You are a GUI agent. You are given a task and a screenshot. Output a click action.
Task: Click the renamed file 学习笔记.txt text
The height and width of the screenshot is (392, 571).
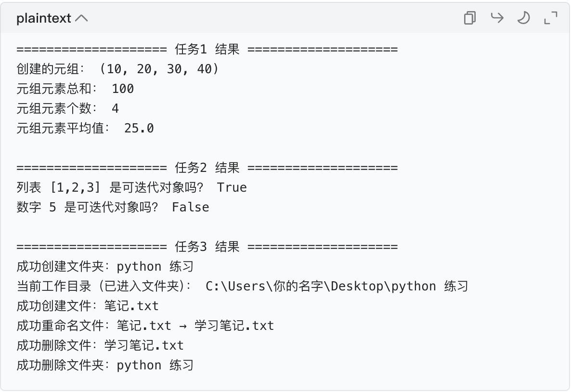click(234, 325)
